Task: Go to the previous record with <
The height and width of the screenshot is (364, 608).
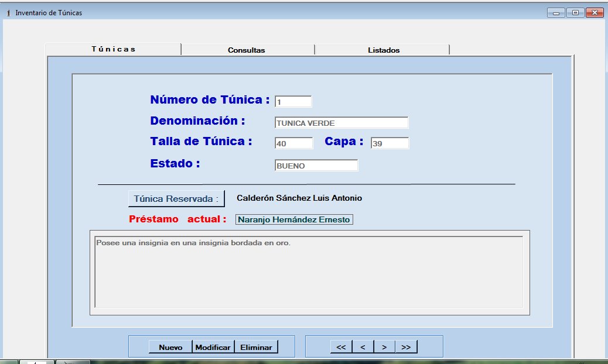Action: (363, 347)
